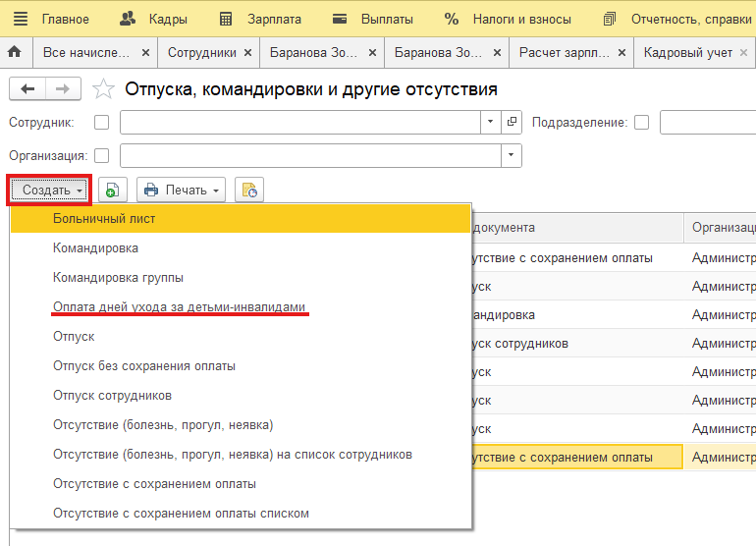Enable the Сотрудник filter checkbox
The image size is (756, 546).
click(102, 123)
